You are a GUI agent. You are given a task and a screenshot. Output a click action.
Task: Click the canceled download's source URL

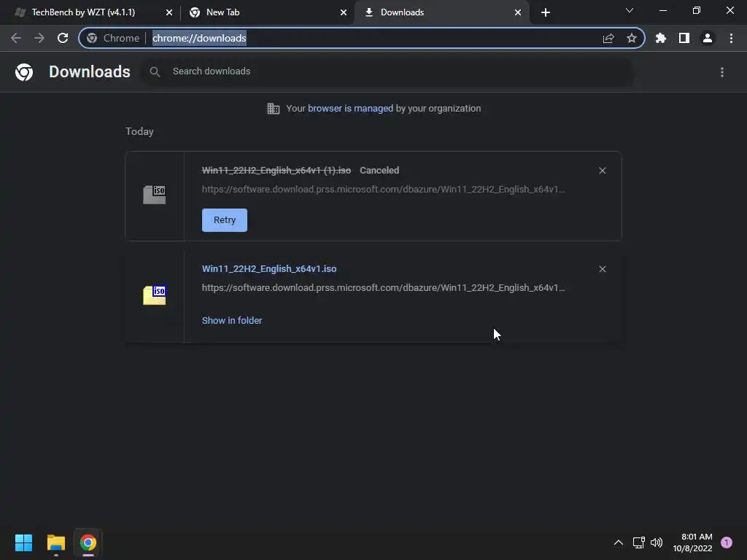384,189
